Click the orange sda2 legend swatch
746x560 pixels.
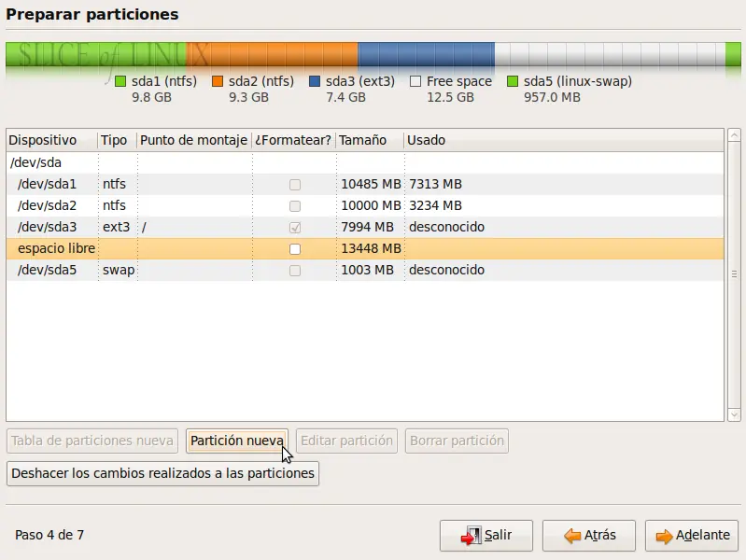point(218,81)
